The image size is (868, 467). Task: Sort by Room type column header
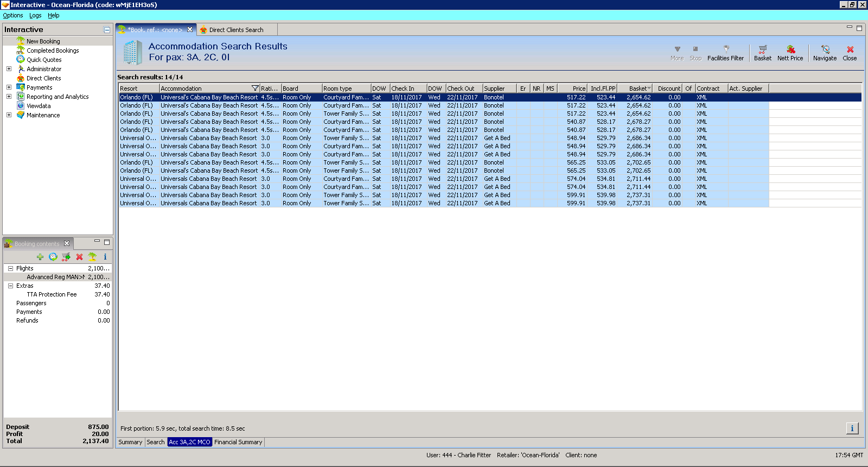(347, 89)
